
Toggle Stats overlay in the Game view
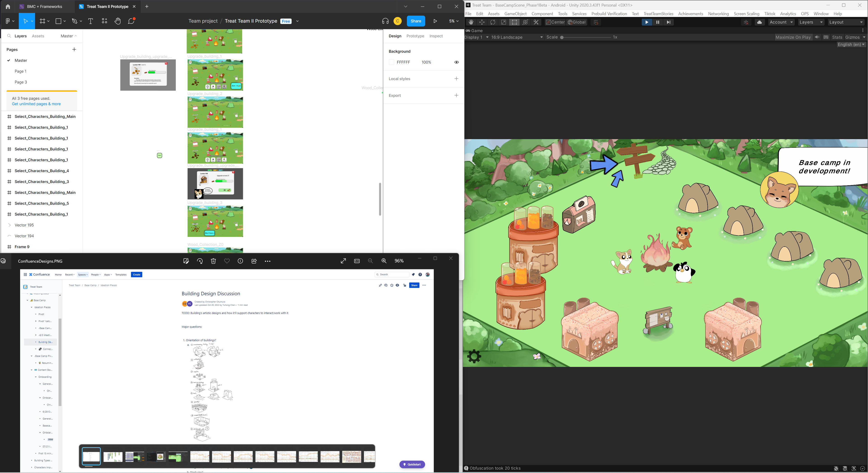pyautogui.click(x=837, y=37)
